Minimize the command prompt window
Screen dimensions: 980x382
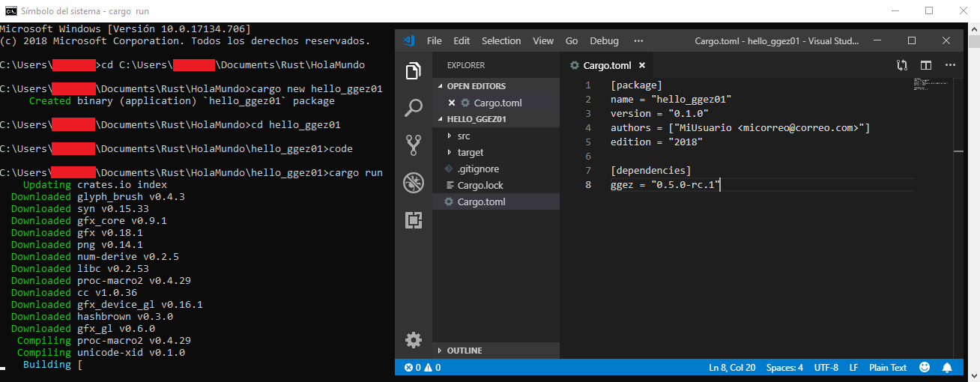pos(895,10)
